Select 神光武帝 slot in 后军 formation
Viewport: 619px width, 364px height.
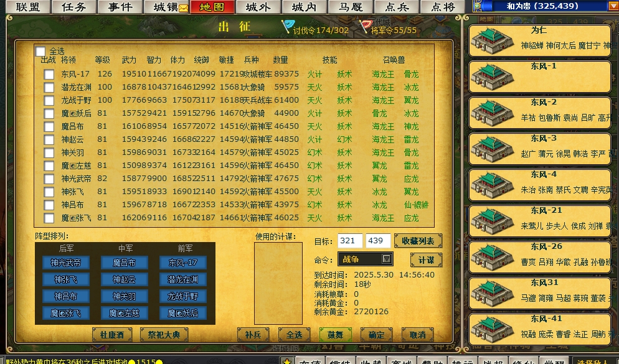65,263
